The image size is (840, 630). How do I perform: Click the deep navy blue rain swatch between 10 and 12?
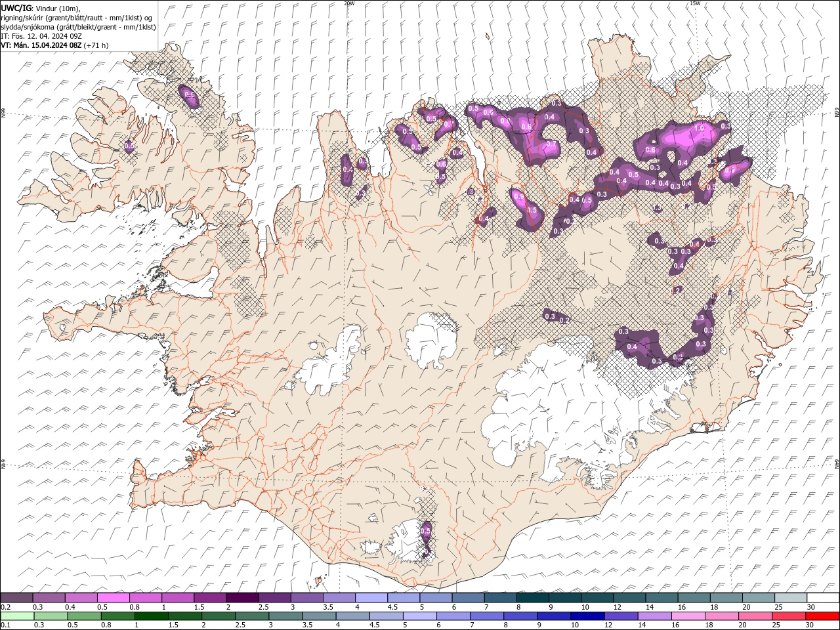click(x=587, y=616)
